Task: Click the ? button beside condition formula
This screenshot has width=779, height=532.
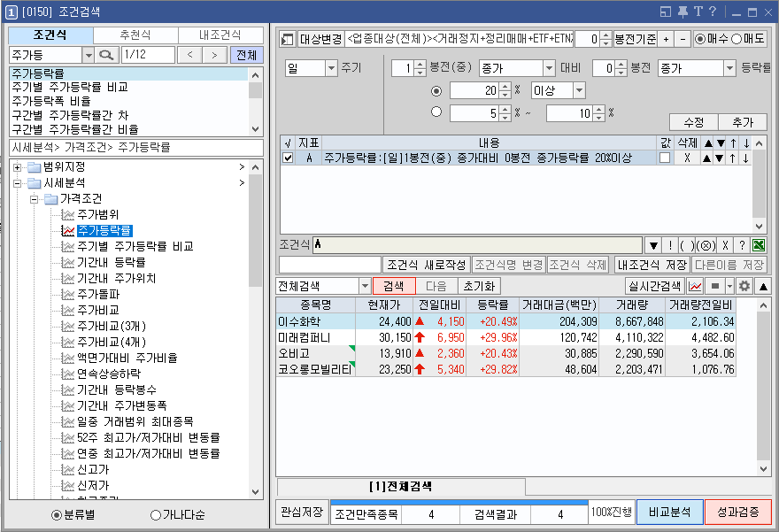Action: pyautogui.click(x=742, y=245)
